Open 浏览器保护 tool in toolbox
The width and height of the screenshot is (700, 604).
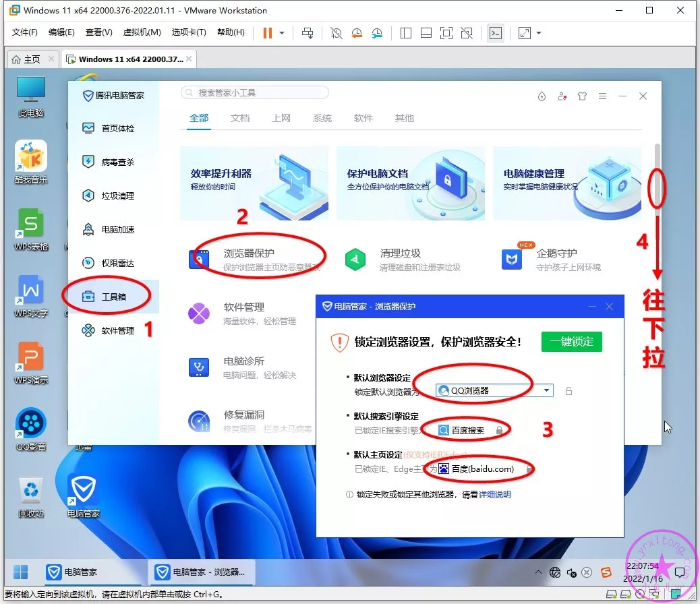click(x=249, y=254)
